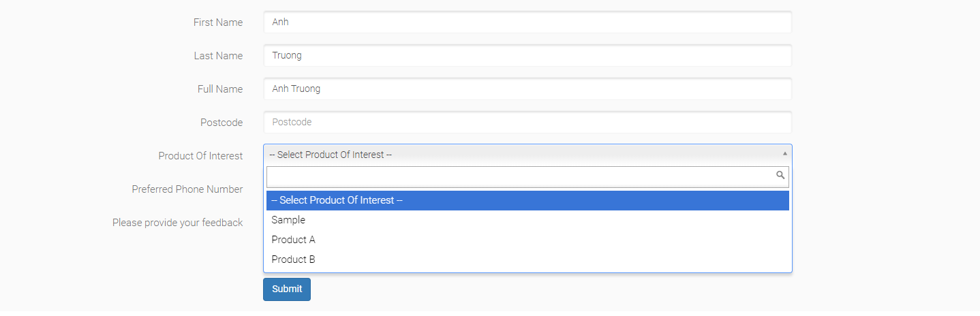Click the Full Name label
The width and height of the screenshot is (980, 316).
coord(220,89)
